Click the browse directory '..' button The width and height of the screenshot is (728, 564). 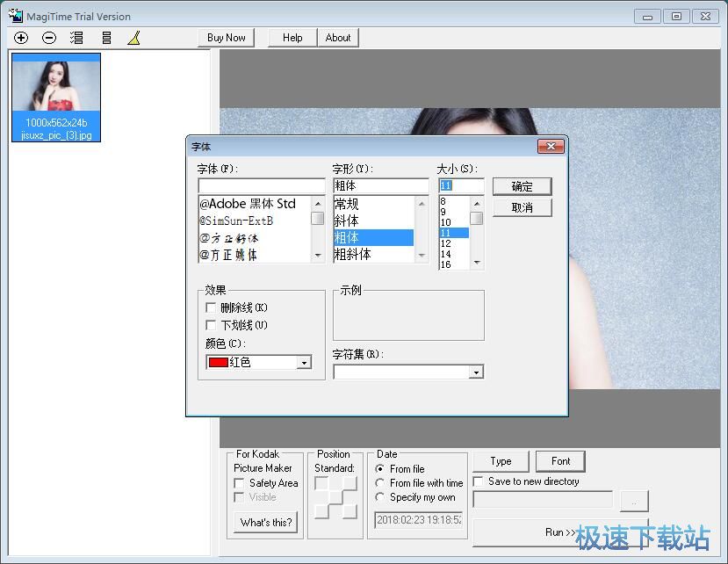634,502
